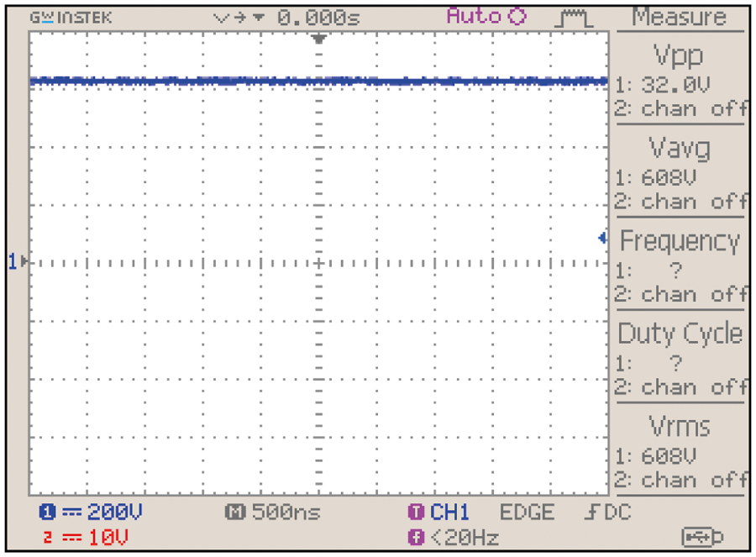756x557 pixels.
Task: Click the blue trigger level arrow
Action: click(602, 239)
